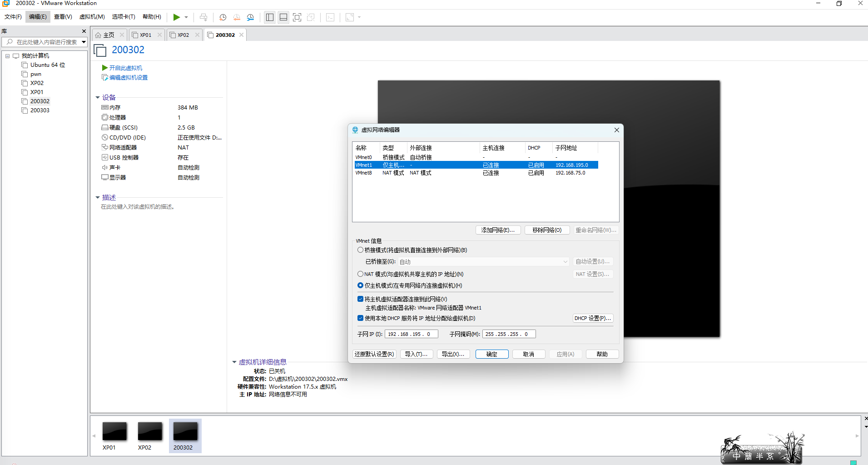Click the 网络适配器 network adapter icon

click(104, 147)
